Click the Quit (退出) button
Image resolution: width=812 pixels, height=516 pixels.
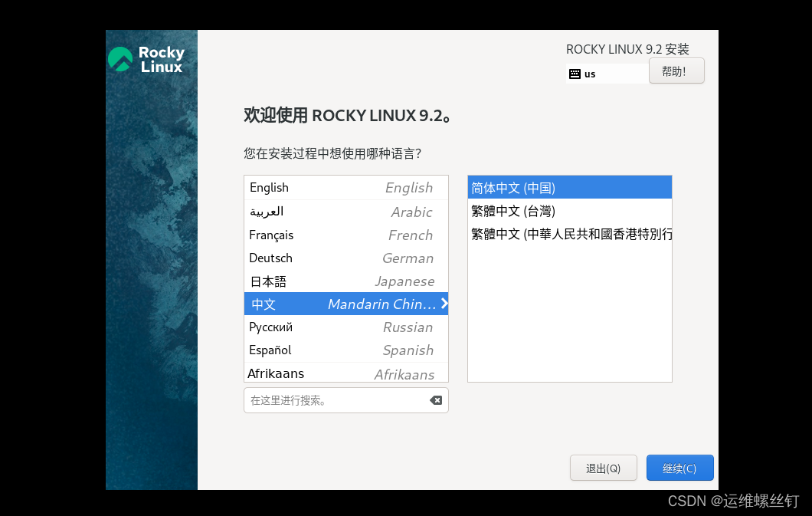tap(604, 468)
